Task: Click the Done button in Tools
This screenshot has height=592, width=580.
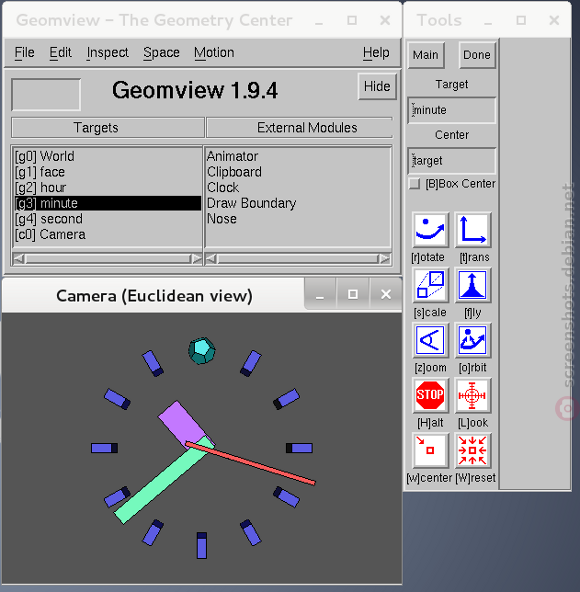Action: click(477, 55)
